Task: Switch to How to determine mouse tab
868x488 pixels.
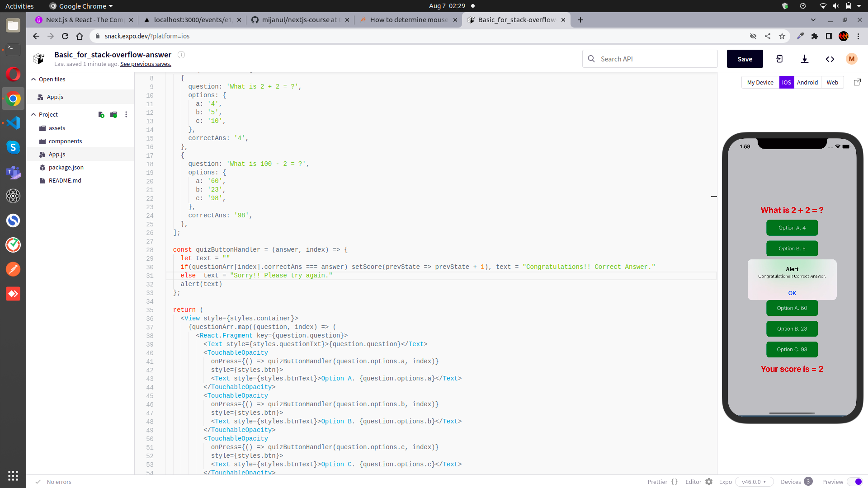Action: [x=408, y=20]
